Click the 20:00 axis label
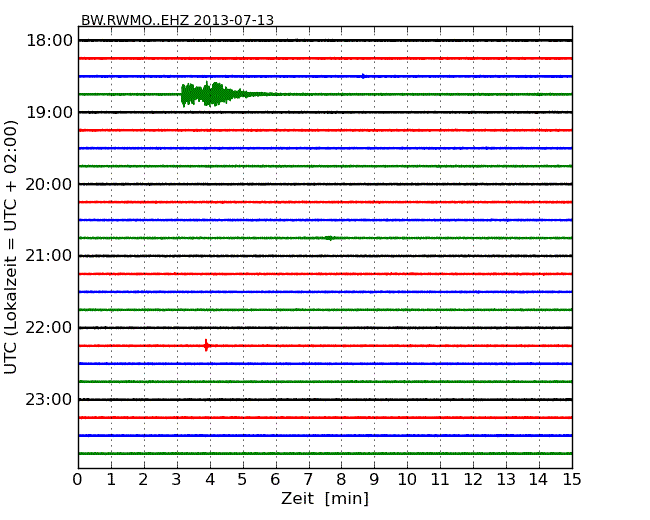Viewport: 650px width, 520px height. click(x=49, y=184)
